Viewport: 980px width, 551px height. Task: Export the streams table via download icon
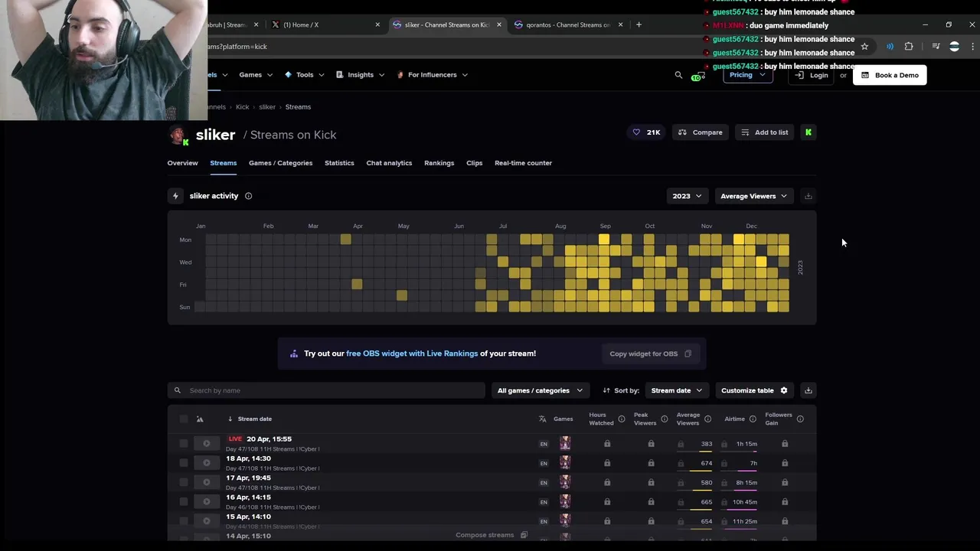[x=808, y=390]
